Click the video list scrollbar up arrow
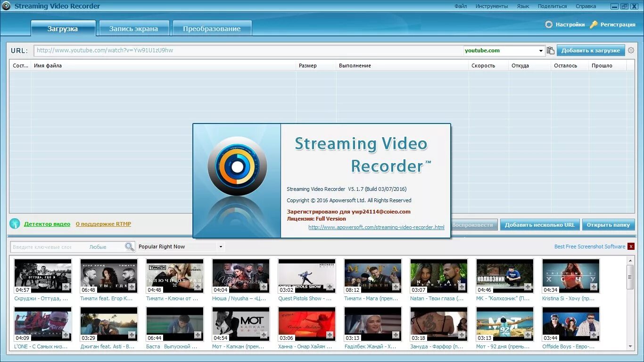This screenshot has width=644, height=362. coord(630,260)
